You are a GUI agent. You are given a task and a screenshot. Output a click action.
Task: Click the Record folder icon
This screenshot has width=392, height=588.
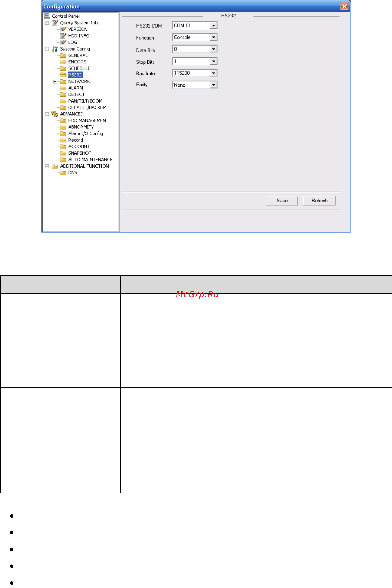63,140
